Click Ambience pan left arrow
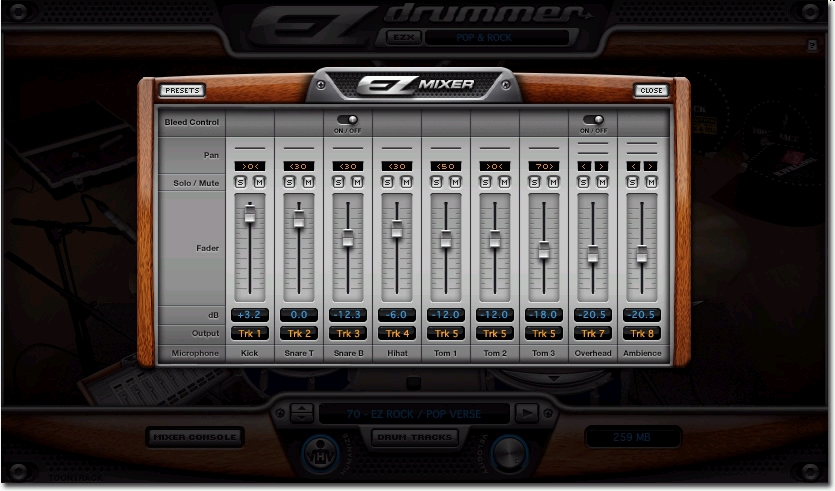Viewport: 835px width, 491px height. (x=633, y=167)
